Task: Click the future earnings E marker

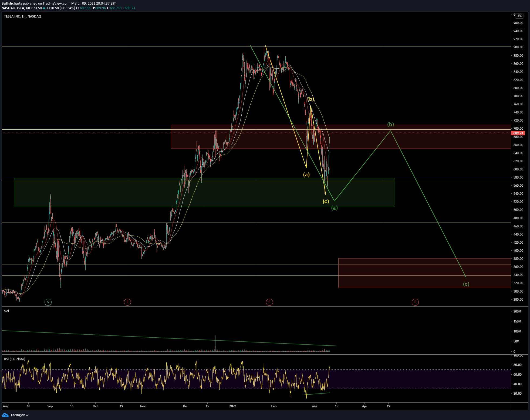Action: (415, 302)
